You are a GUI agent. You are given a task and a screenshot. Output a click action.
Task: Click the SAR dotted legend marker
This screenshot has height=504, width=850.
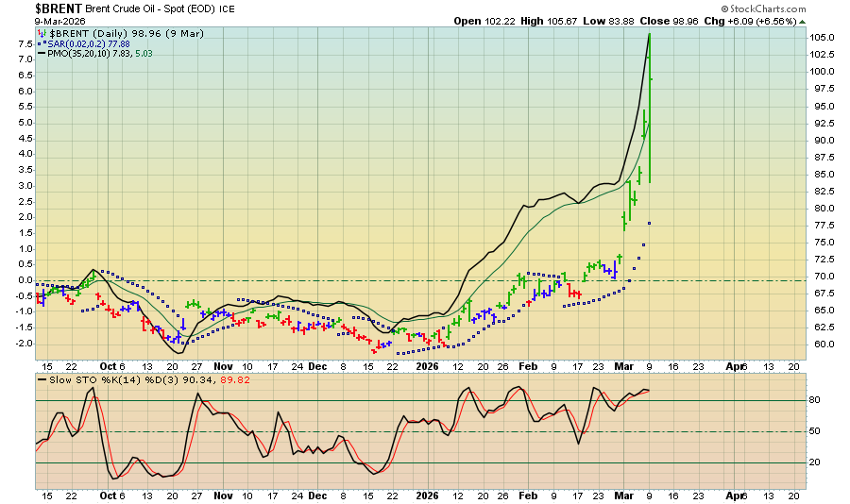(x=42, y=42)
